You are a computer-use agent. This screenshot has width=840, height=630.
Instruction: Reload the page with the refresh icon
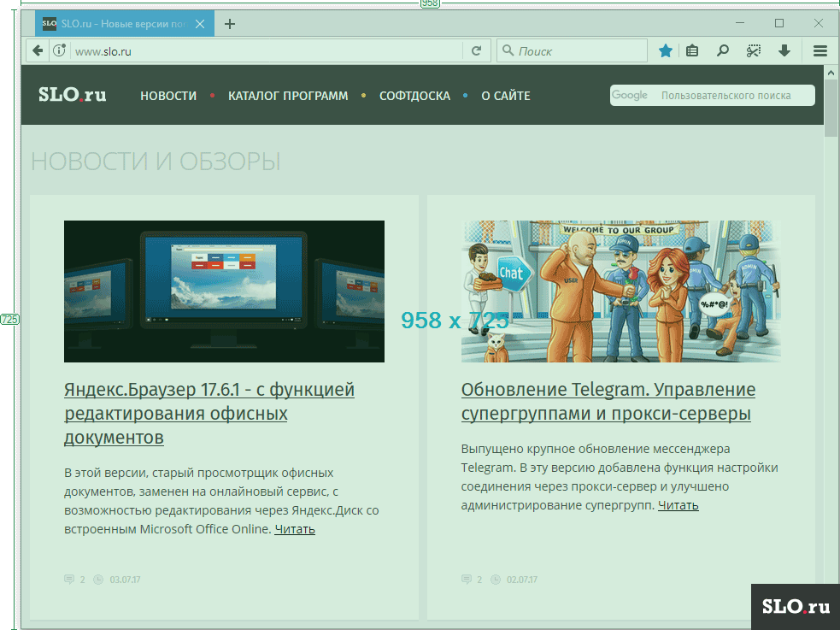(476, 51)
